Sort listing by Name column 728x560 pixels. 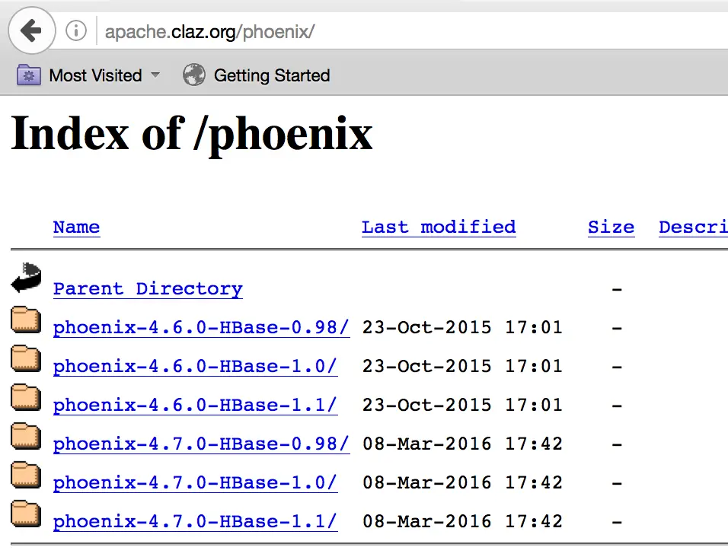tap(77, 228)
